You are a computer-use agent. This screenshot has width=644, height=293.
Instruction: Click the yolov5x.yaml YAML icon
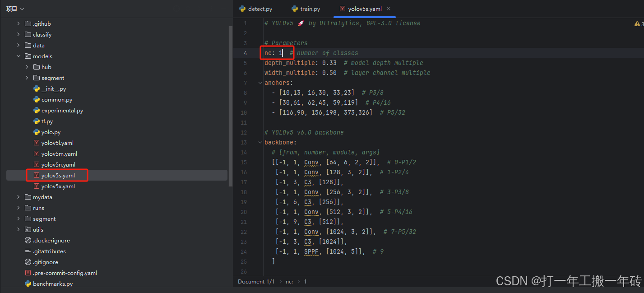tap(37, 186)
